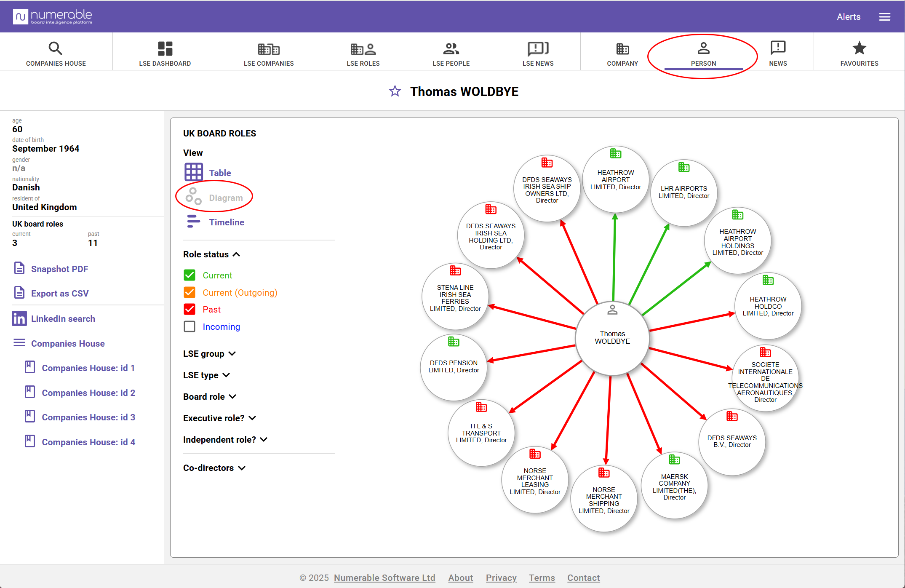Click the Favourites star tab icon

[859, 48]
